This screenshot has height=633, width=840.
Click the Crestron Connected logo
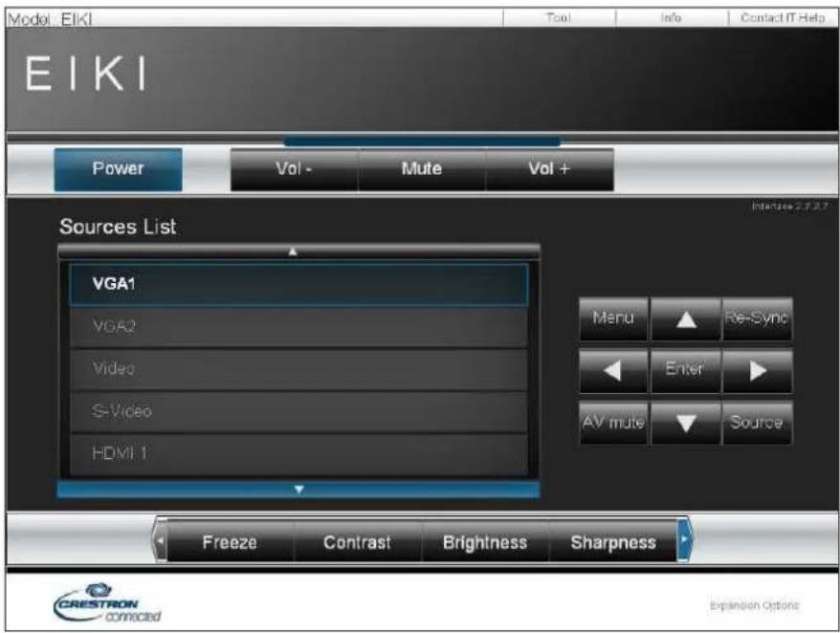coord(106,603)
